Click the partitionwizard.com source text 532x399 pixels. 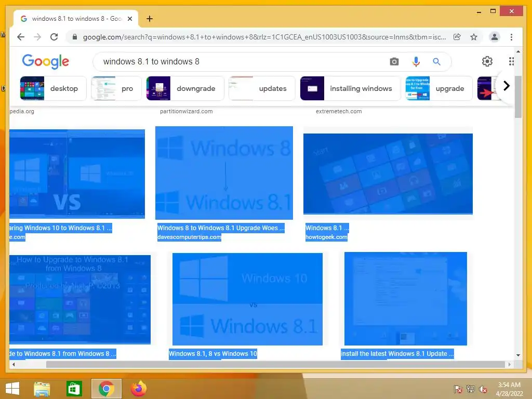[x=187, y=111]
